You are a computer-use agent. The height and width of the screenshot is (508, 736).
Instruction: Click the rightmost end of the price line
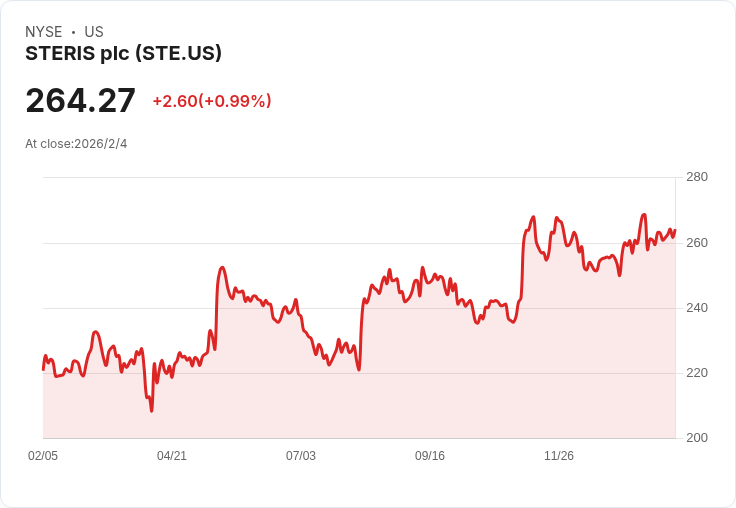(675, 230)
